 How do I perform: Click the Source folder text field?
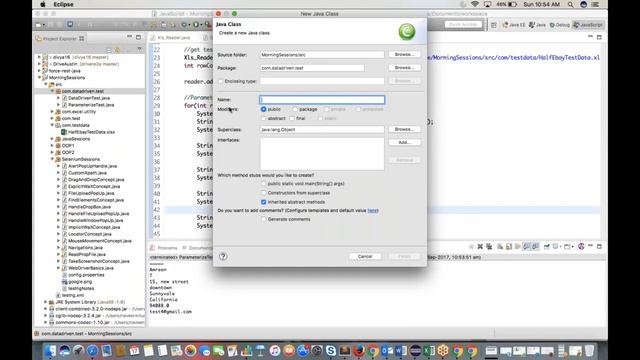coord(322,55)
